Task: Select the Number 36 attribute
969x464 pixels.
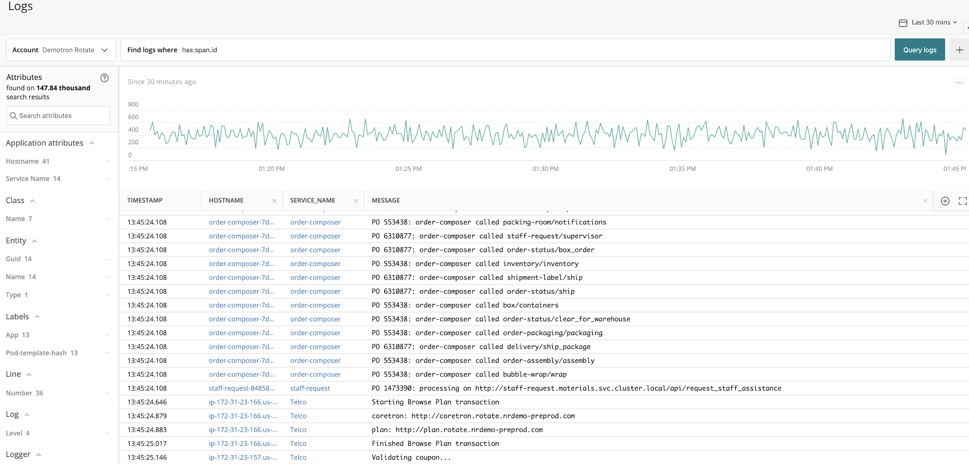Action: click(25, 393)
